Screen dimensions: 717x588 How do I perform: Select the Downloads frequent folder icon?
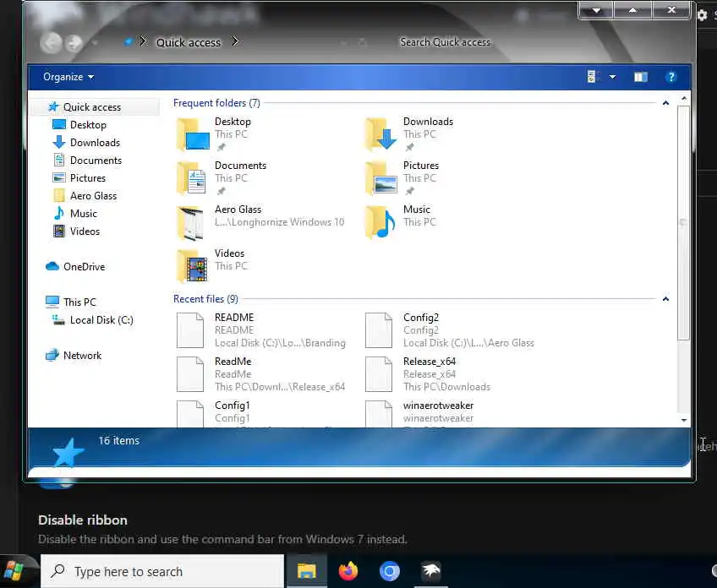tap(380, 134)
